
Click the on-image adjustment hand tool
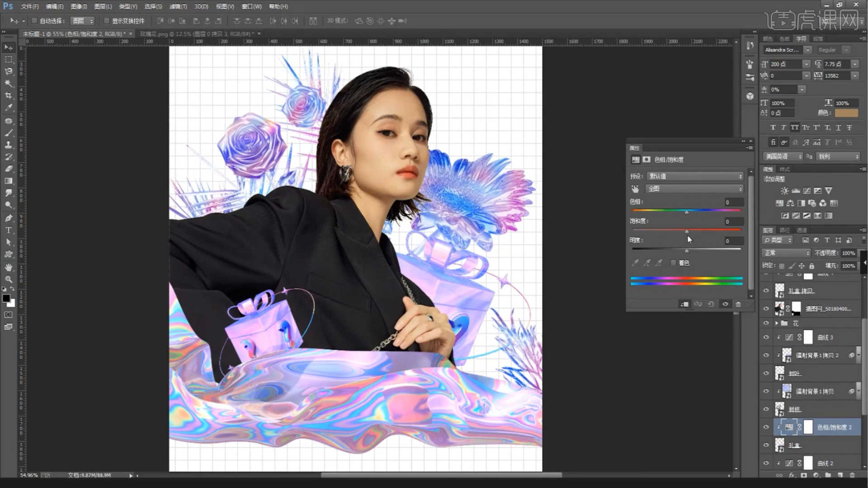point(635,189)
